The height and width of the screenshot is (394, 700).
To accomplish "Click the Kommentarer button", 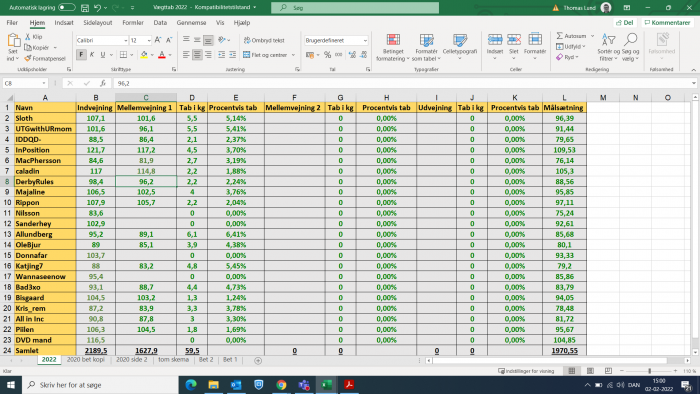I will [x=667, y=22].
